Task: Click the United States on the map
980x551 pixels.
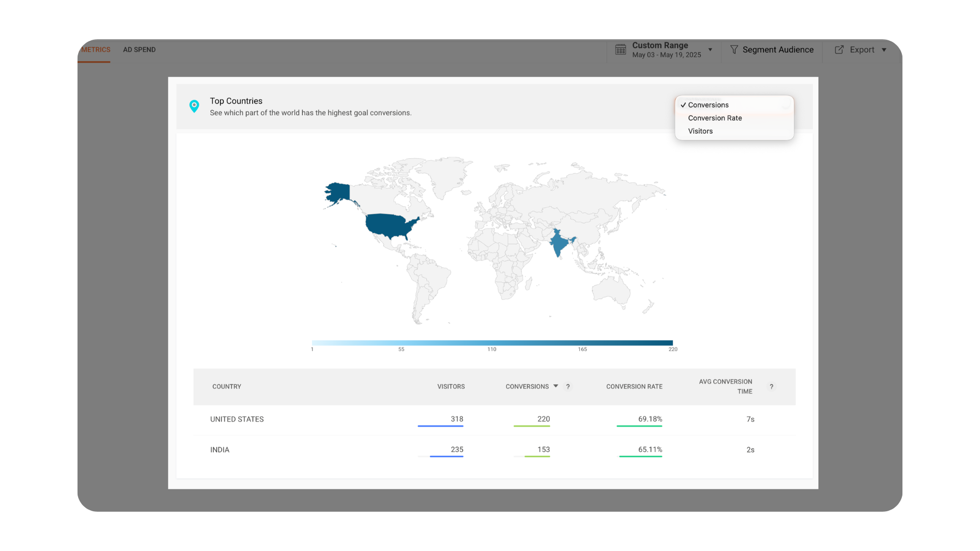Action: (388, 226)
